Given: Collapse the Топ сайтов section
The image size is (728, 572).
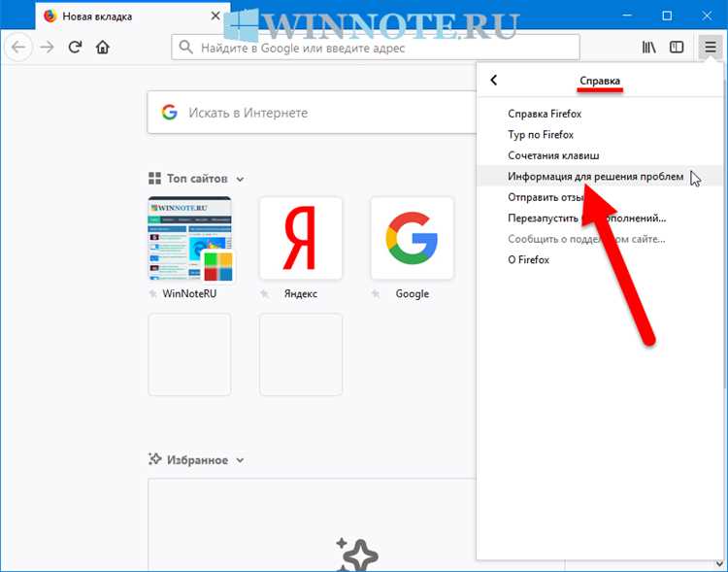Looking at the screenshot, I should tap(240, 179).
